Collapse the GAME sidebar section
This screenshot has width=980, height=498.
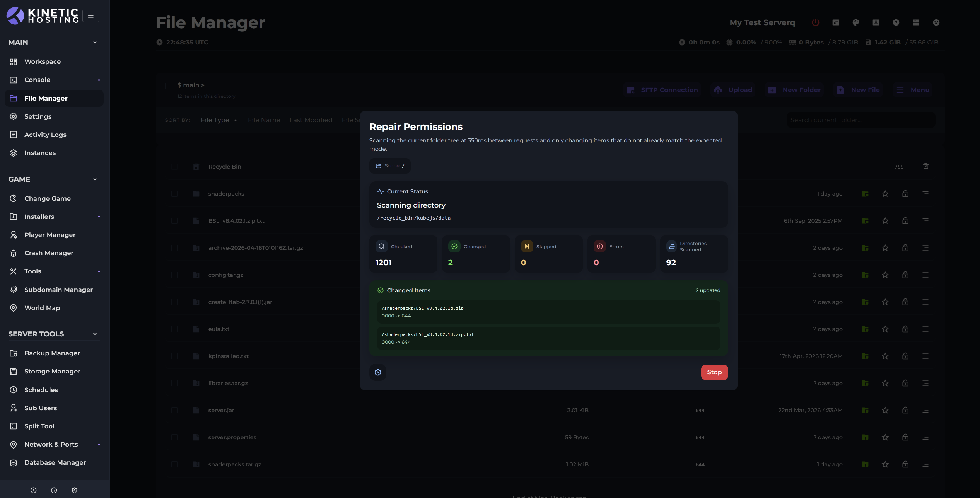pyautogui.click(x=95, y=179)
